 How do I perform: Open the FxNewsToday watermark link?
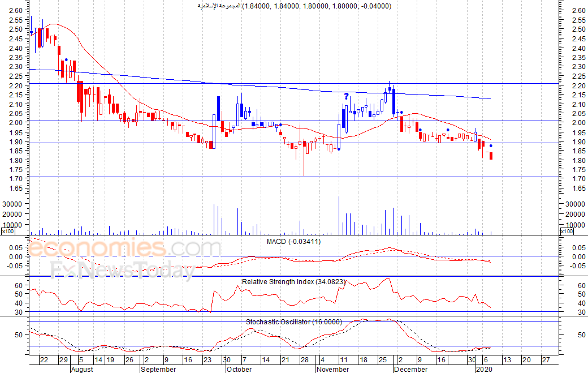(123, 270)
